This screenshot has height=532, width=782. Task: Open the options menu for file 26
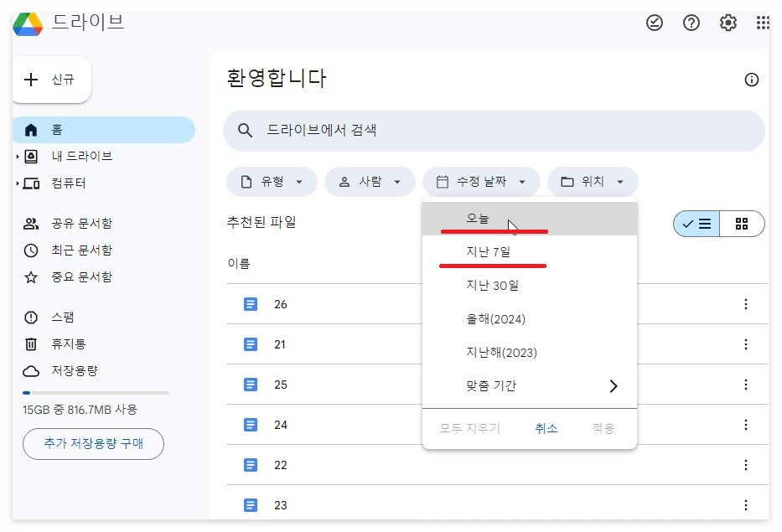(x=746, y=304)
